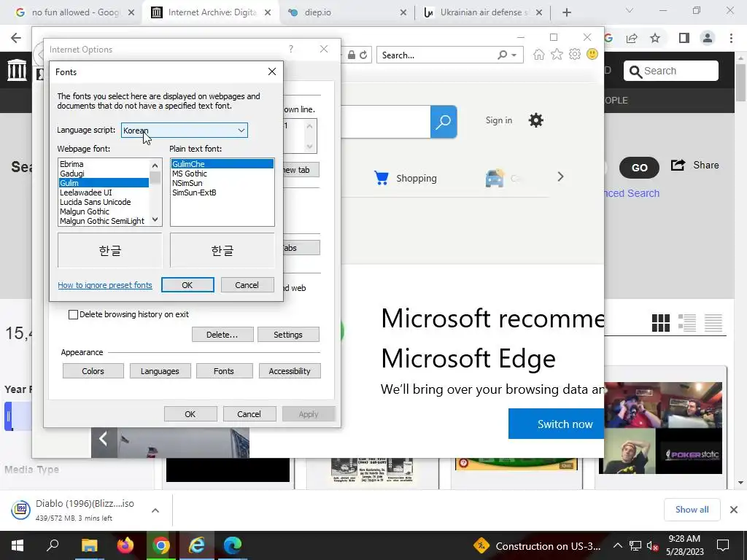Open the Accessibility button

tap(289, 371)
